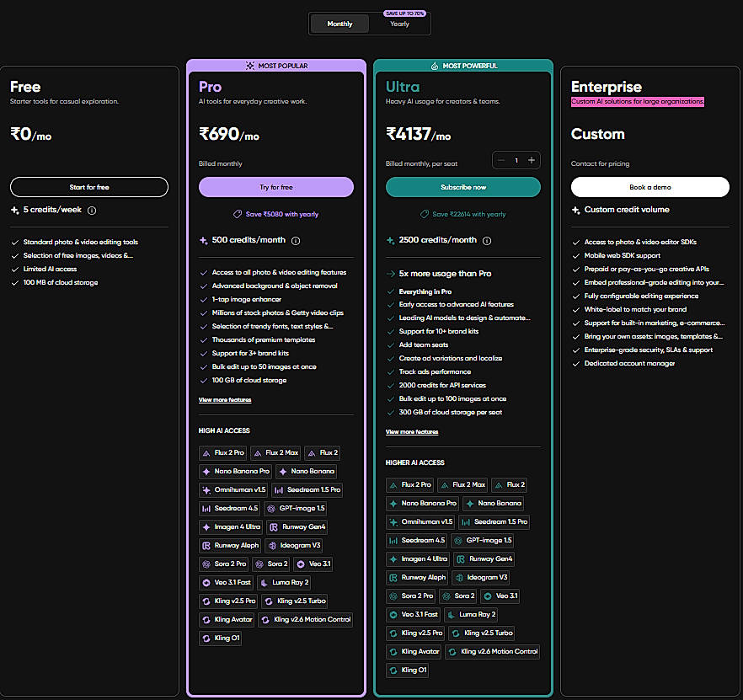Click HIGHER AI ACCESS heading

[414, 462]
